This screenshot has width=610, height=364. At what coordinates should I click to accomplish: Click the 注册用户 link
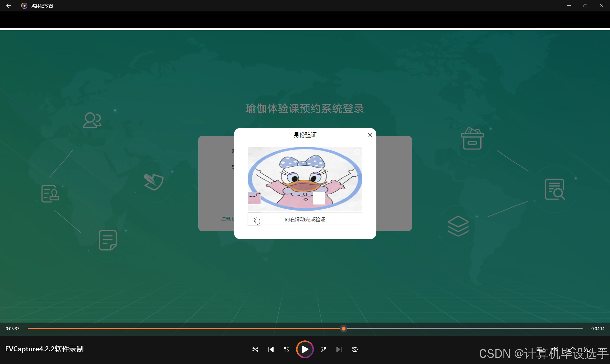click(x=227, y=219)
